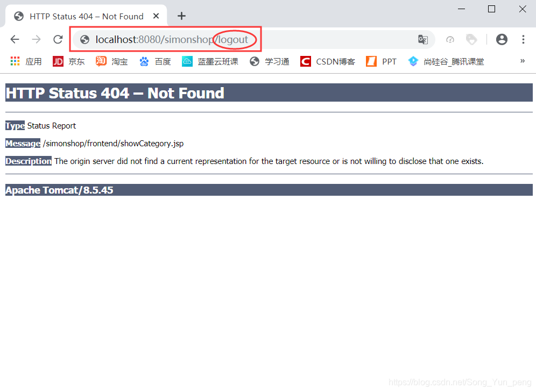Image resolution: width=536 pixels, height=392 pixels.
Task: Click the Apache Tomcat/8.5.45 footer text
Action: click(x=59, y=190)
